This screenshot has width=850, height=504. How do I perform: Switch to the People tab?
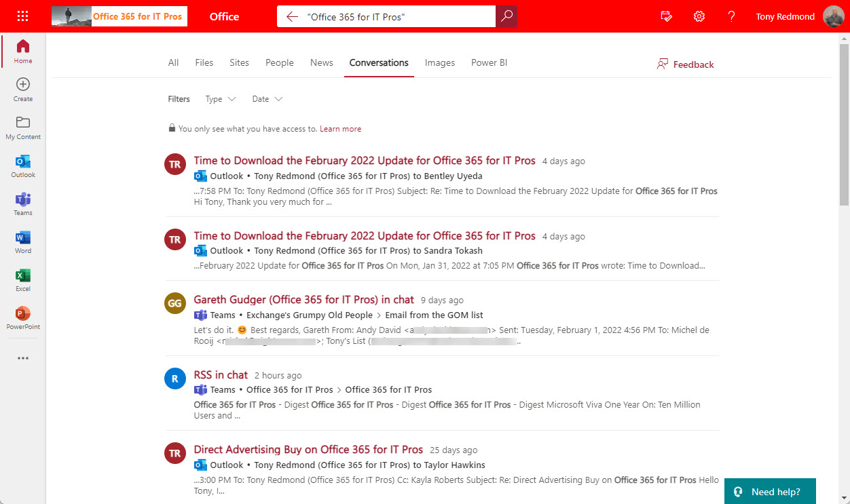click(279, 62)
